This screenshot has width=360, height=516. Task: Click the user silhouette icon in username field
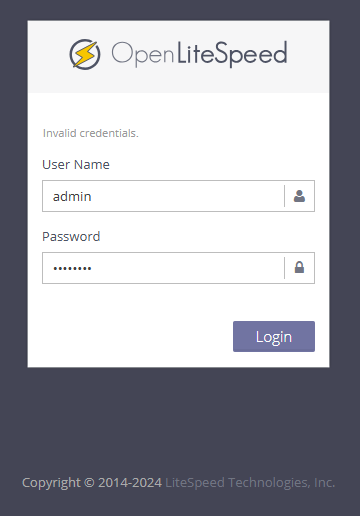299,196
